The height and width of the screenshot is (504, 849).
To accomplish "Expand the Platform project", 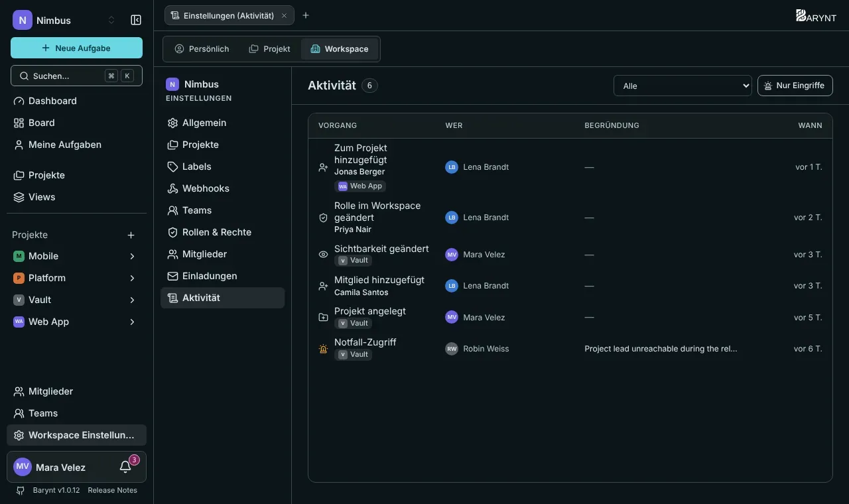I will tap(132, 278).
